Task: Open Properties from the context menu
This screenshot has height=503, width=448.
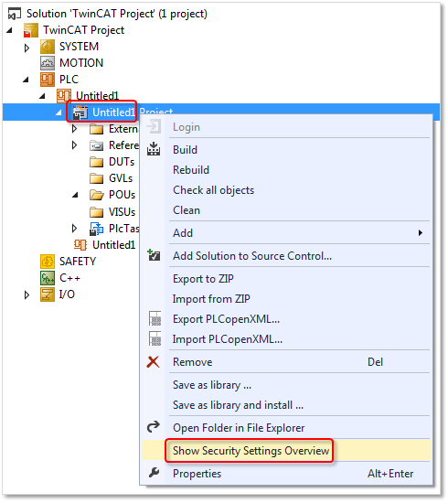Action: click(286, 474)
